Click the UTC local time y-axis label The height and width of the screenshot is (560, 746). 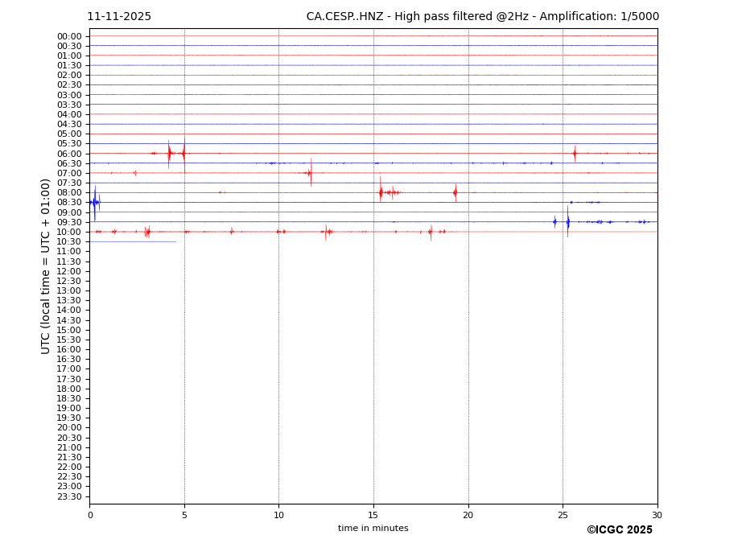tap(46, 266)
